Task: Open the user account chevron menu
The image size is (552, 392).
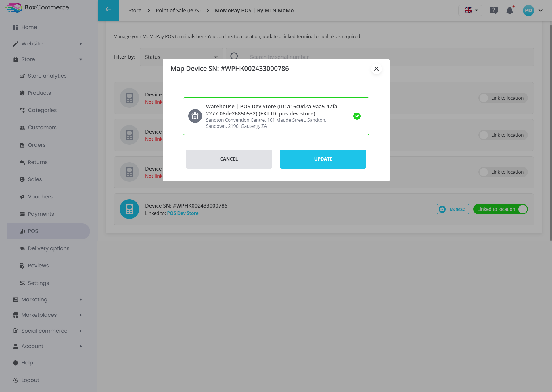Action: click(540, 10)
